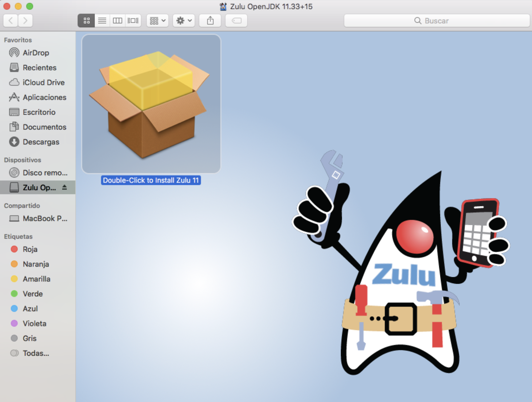
Task: Click the Dispositivos section header
Action: pos(22,160)
